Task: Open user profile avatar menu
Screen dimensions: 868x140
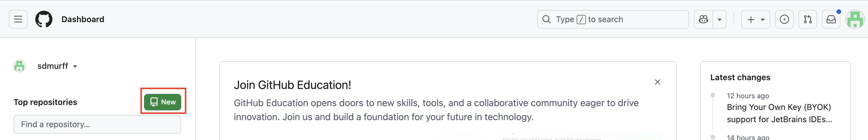Action: (855, 20)
